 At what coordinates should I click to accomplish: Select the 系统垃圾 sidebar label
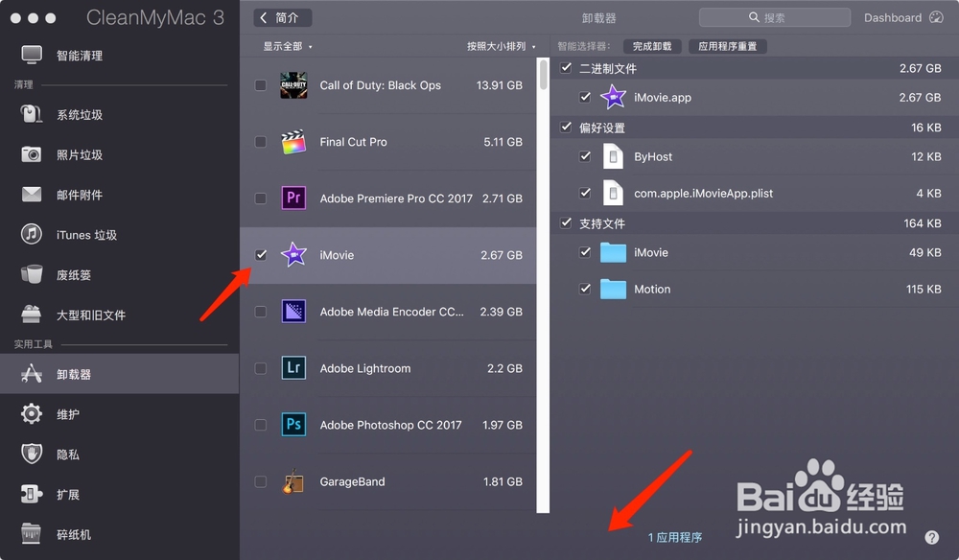point(80,114)
